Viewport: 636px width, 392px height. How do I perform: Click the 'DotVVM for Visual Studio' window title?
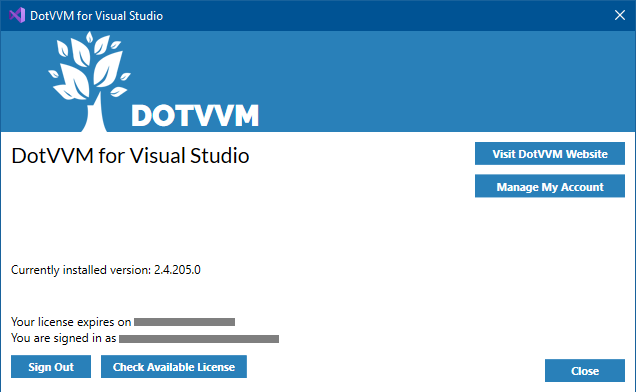click(97, 16)
